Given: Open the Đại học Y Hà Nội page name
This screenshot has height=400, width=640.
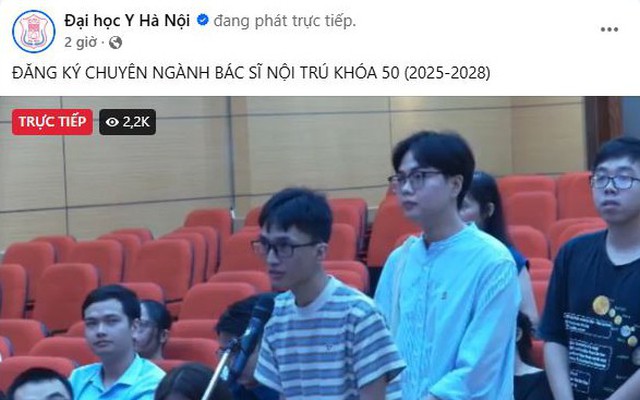Looking at the screenshot, I should tap(127, 20).
